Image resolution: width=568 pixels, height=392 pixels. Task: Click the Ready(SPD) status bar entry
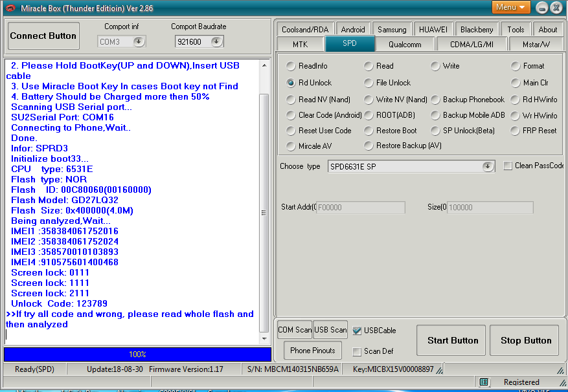34,369
